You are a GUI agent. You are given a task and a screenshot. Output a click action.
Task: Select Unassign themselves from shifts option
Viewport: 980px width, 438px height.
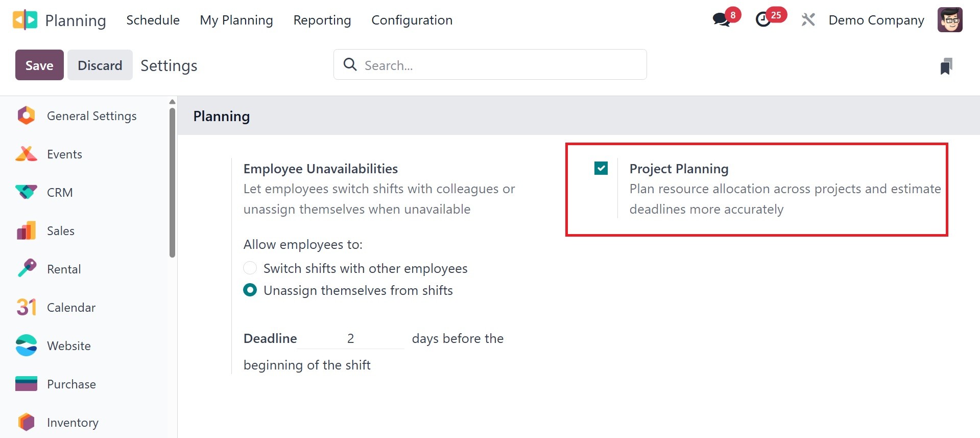click(x=250, y=290)
